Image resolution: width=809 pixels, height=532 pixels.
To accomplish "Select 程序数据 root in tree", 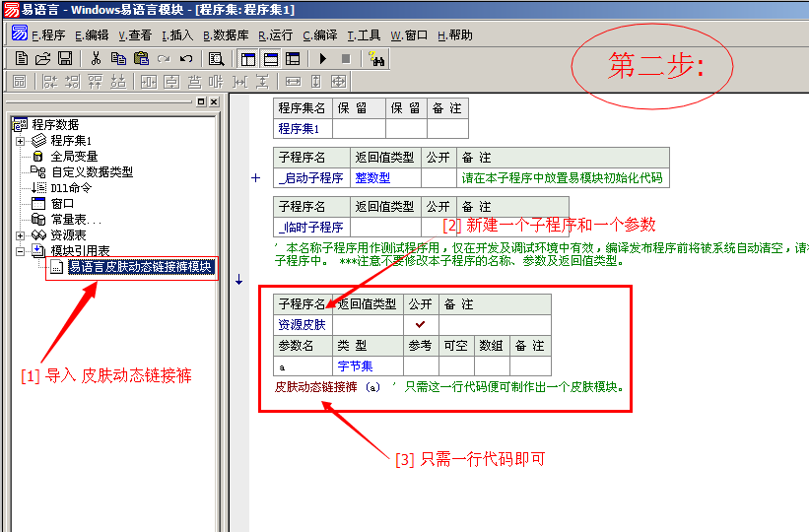I will coord(55,124).
